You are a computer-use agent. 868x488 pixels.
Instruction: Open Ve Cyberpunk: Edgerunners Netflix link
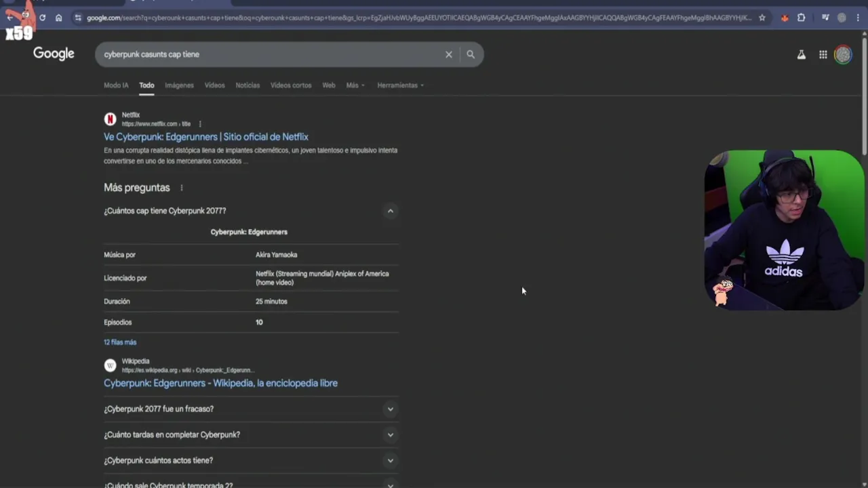point(206,137)
